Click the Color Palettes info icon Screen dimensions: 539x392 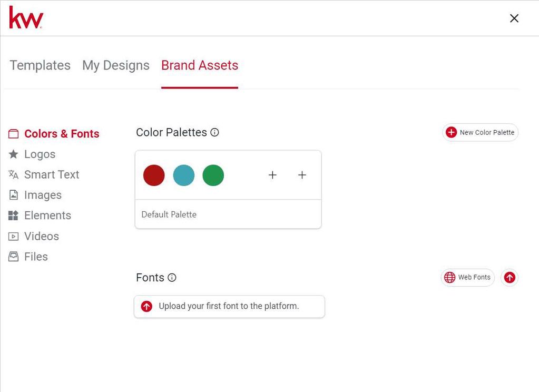tap(214, 133)
